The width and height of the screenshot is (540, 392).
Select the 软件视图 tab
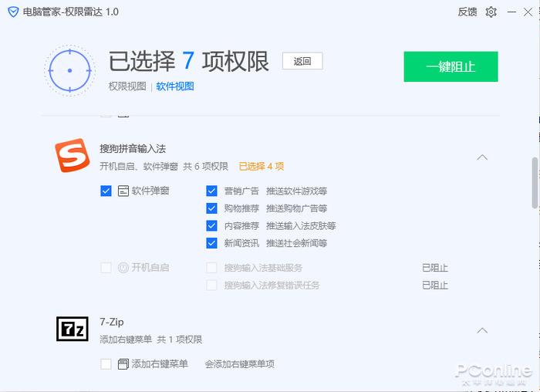(175, 86)
